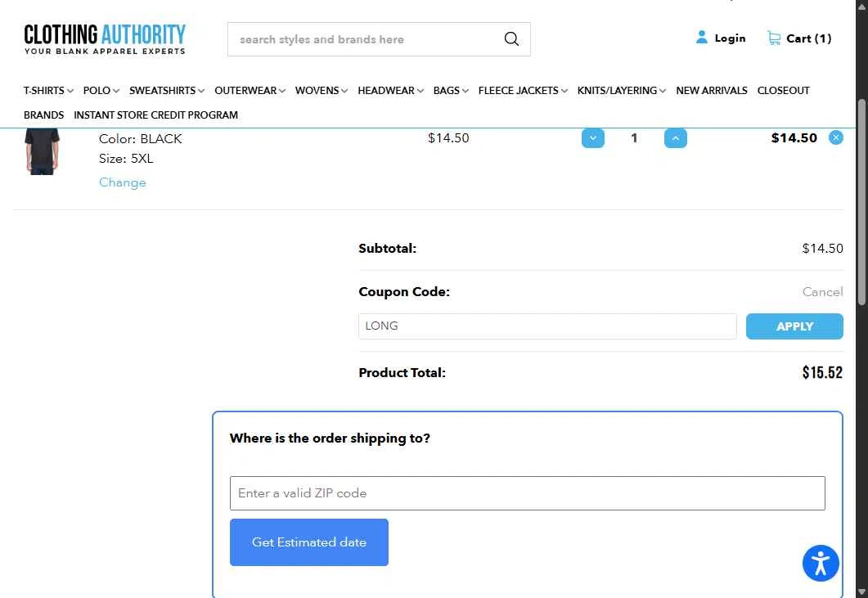Expand the HEADWEAR dropdown menu
The image size is (868, 598).
point(390,90)
